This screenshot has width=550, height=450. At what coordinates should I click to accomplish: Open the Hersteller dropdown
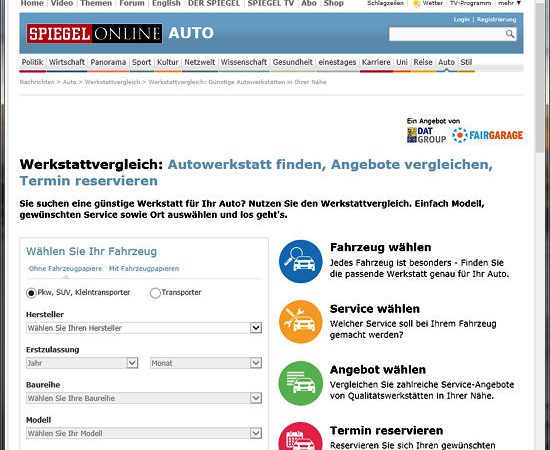click(144, 328)
